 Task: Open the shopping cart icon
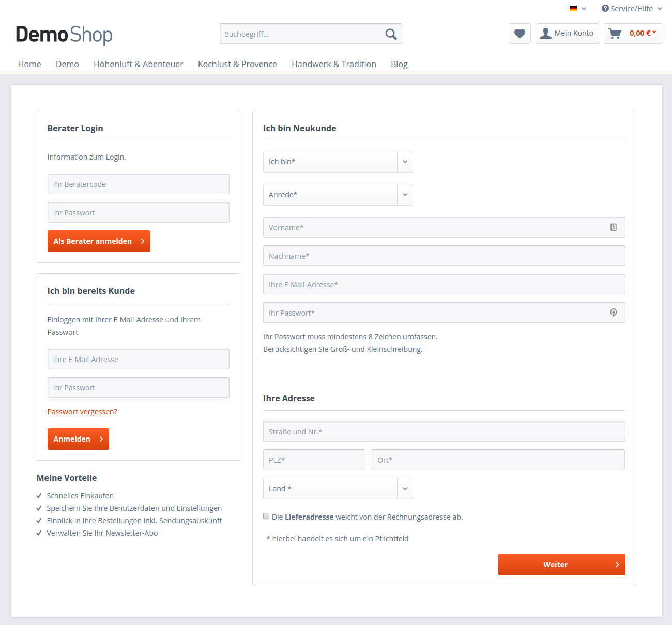tap(615, 34)
